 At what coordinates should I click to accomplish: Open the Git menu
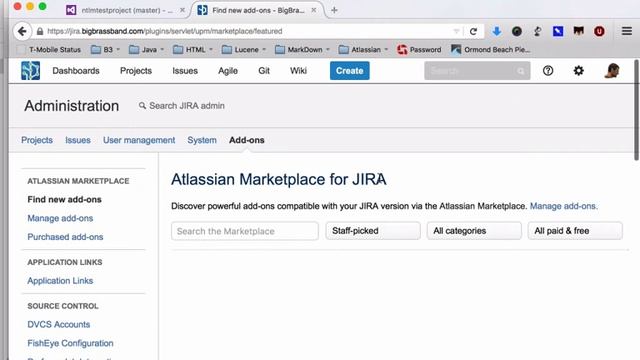point(264,71)
